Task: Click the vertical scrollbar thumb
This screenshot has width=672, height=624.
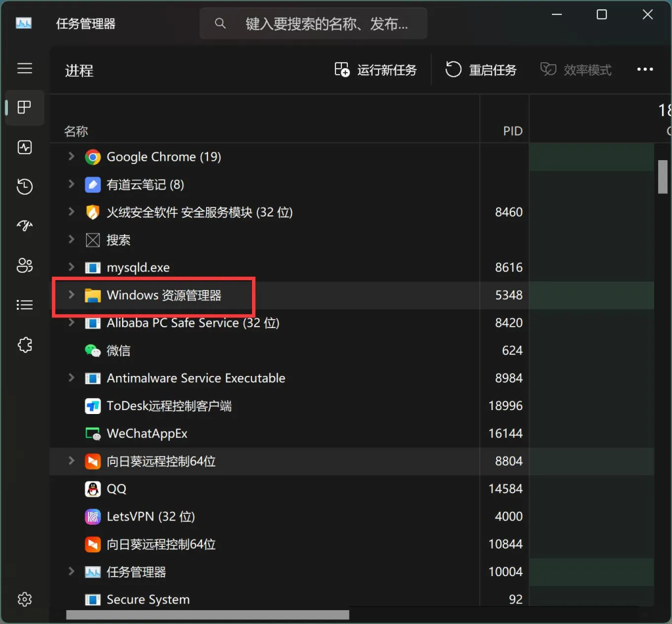Action: point(663,177)
